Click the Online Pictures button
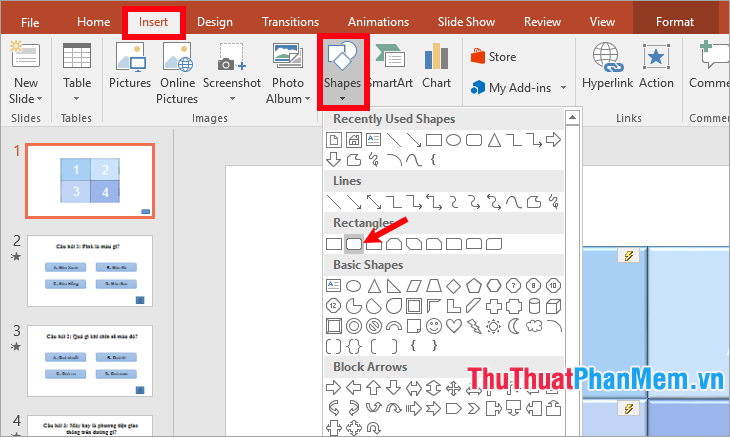Image resolution: width=730 pixels, height=437 pixels. [177, 72]
